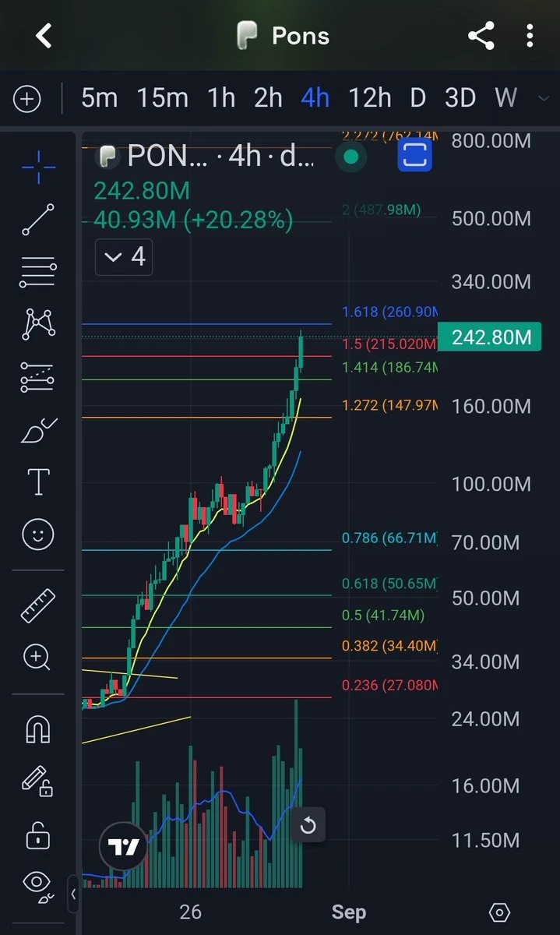Switch to the 1h timeframe
Viewport: 560px width, 935px height.
pyautogui.click(x=221, y=98)
